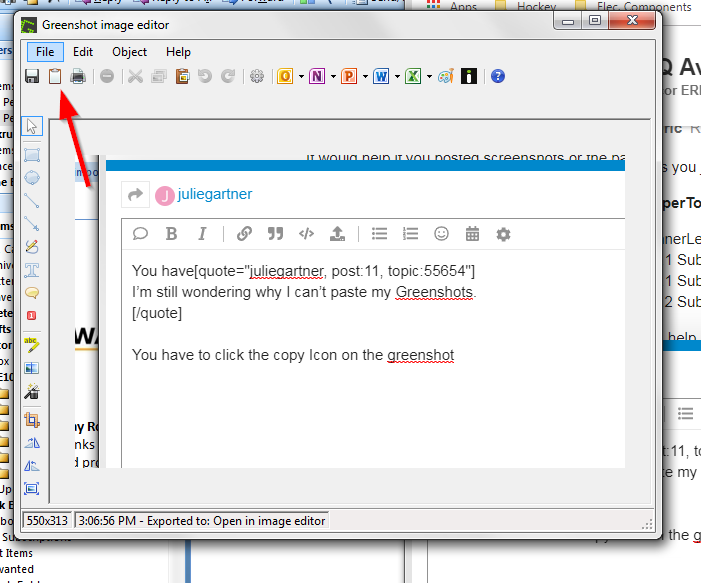Expand the Excel export dropdown arrow

click(429, 77)
